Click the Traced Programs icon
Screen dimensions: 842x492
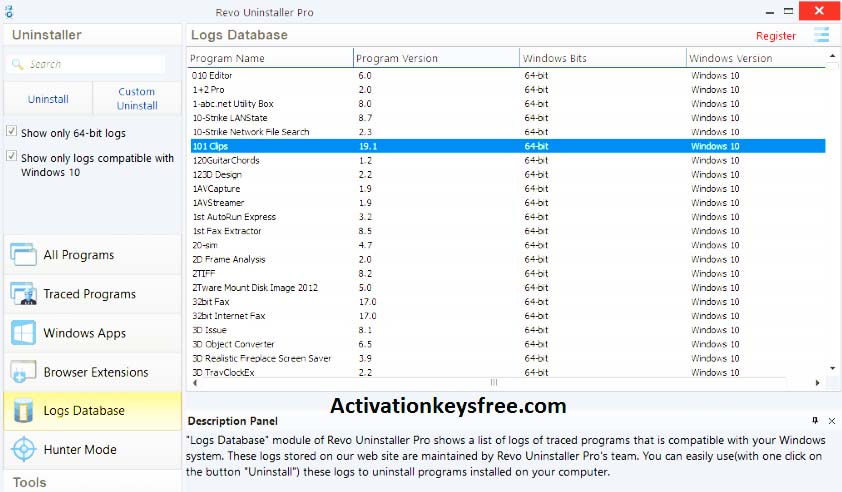pos(23,294)
